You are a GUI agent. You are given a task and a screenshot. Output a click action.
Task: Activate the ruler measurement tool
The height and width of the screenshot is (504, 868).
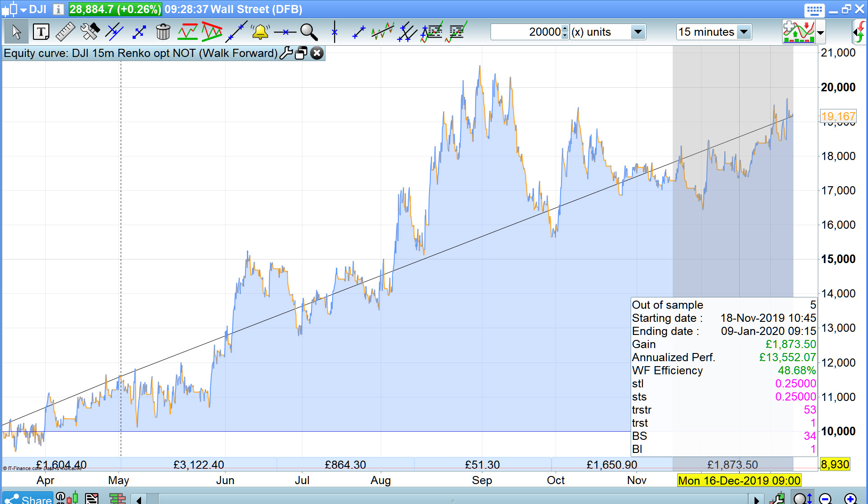tap(65, 32)
